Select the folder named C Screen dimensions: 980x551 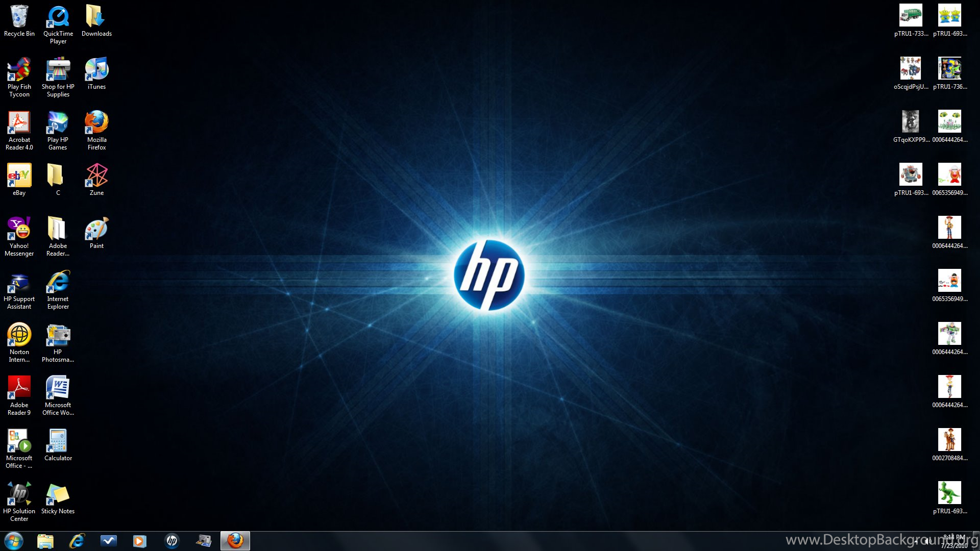click(58, 180)
